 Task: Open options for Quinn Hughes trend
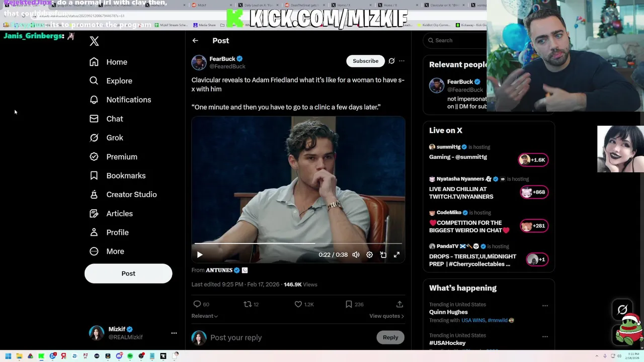point(545,305)
